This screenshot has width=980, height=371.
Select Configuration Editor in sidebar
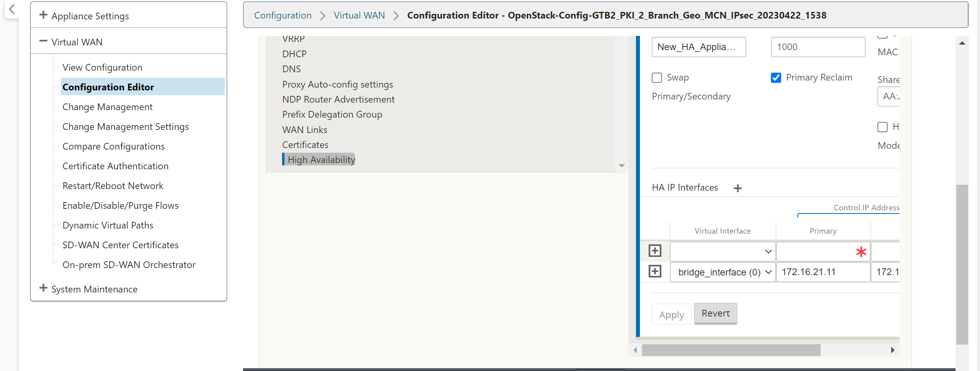coord(143,87)
